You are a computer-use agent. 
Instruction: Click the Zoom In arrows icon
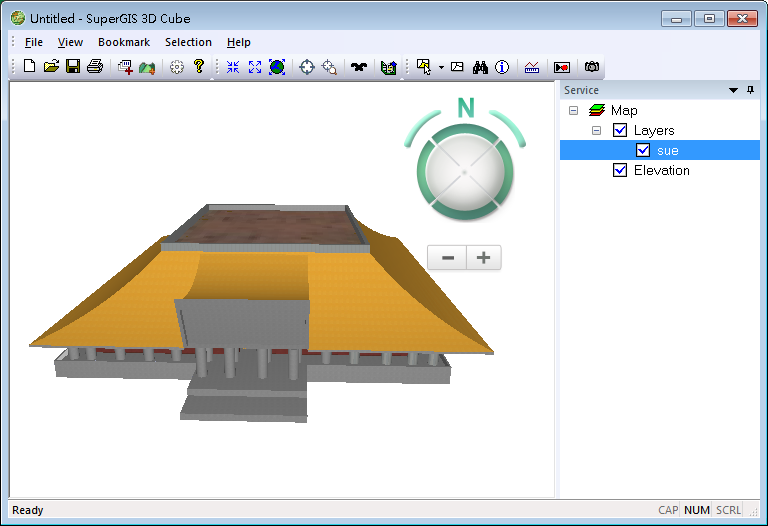tap(233, 67)
